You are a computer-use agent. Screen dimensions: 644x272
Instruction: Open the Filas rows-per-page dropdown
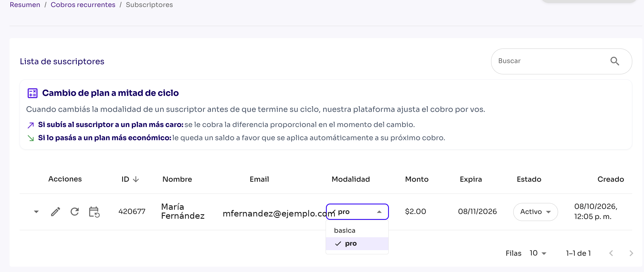(x=538, y=253)
